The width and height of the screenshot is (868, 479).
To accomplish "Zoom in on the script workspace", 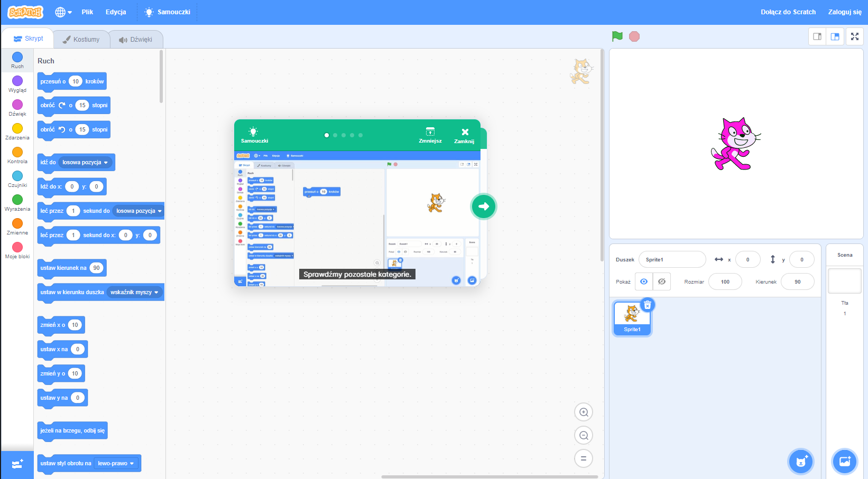I will click(x=584, y=412).
